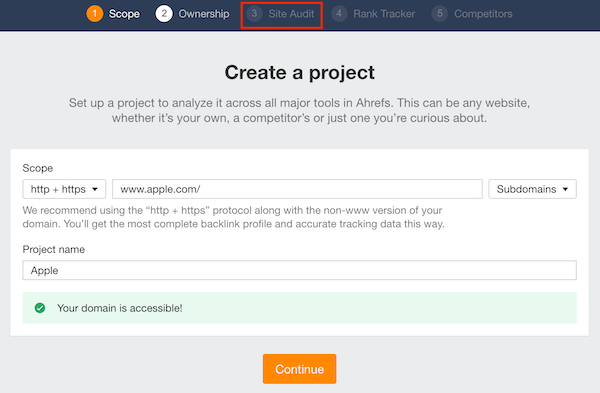The height and width of the screenshot is (393, 600).
Task: Select the Scope step tab
Action: 113,14
